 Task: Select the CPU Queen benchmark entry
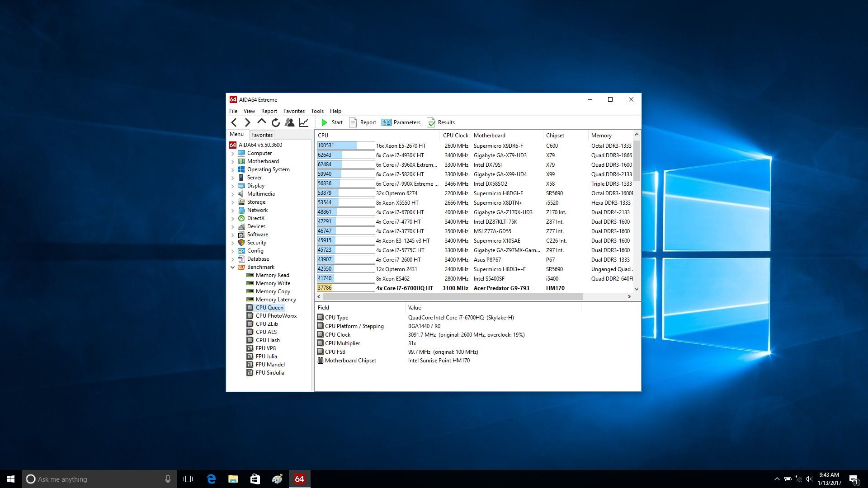(269, 307)
